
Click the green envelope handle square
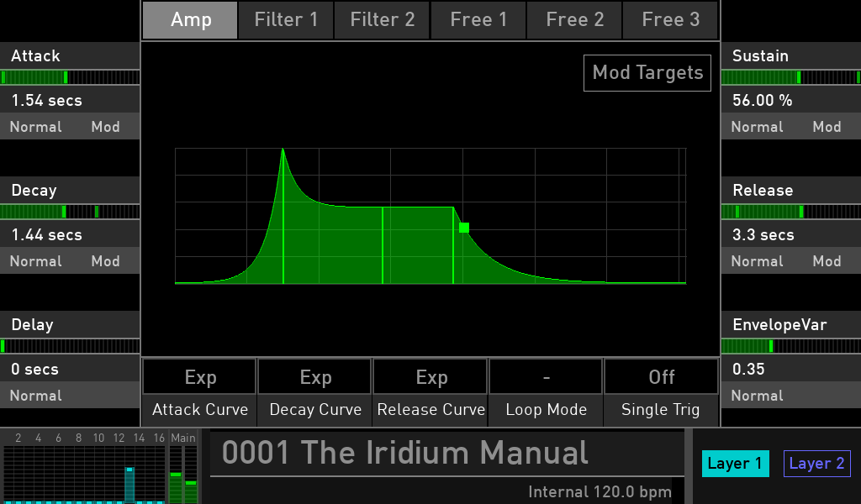464,228
